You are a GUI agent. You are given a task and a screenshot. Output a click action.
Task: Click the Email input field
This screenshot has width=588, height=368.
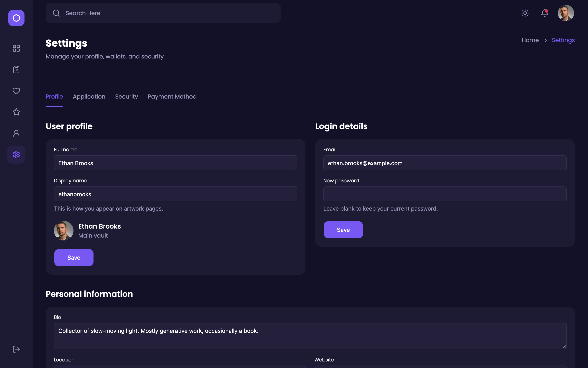click(x=445, y=163)
